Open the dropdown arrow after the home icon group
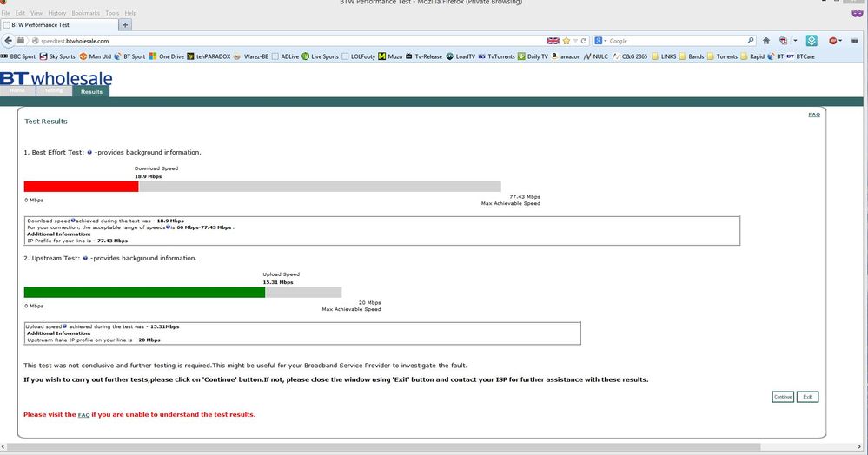868x455 pixels. pyautogui.click(x=796, y=41)
